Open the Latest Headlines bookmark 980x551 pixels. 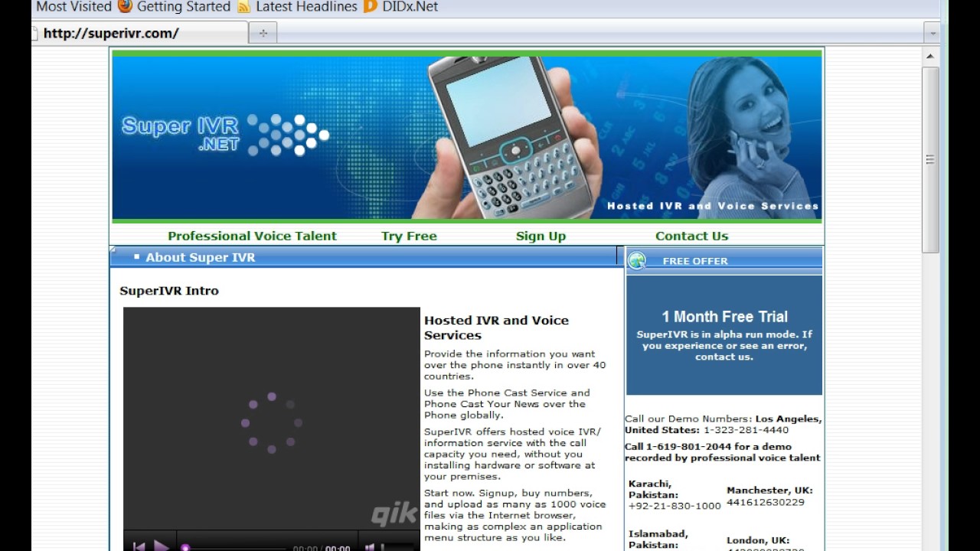point(306,7)
